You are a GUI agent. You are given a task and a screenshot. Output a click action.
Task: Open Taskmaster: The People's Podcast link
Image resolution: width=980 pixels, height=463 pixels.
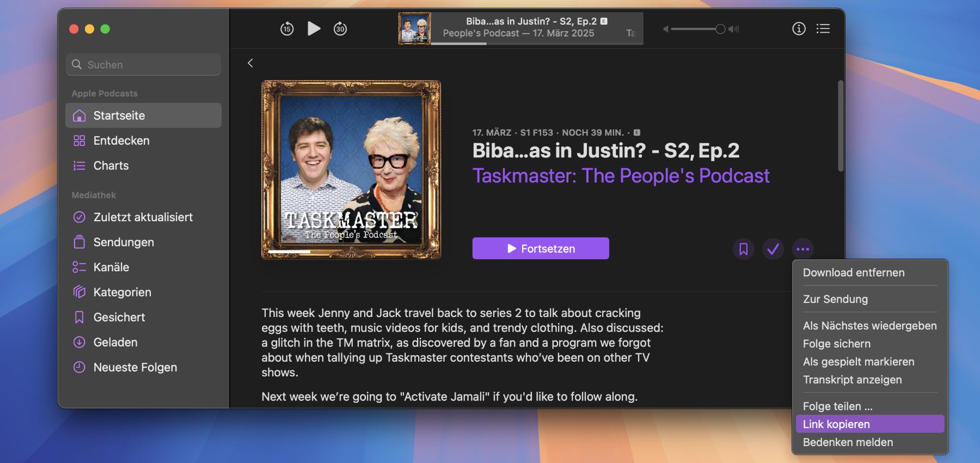(x=621, y=176)
